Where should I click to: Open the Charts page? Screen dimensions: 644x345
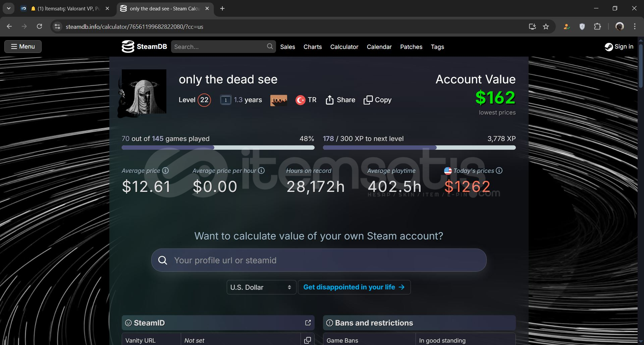(313, 47)
